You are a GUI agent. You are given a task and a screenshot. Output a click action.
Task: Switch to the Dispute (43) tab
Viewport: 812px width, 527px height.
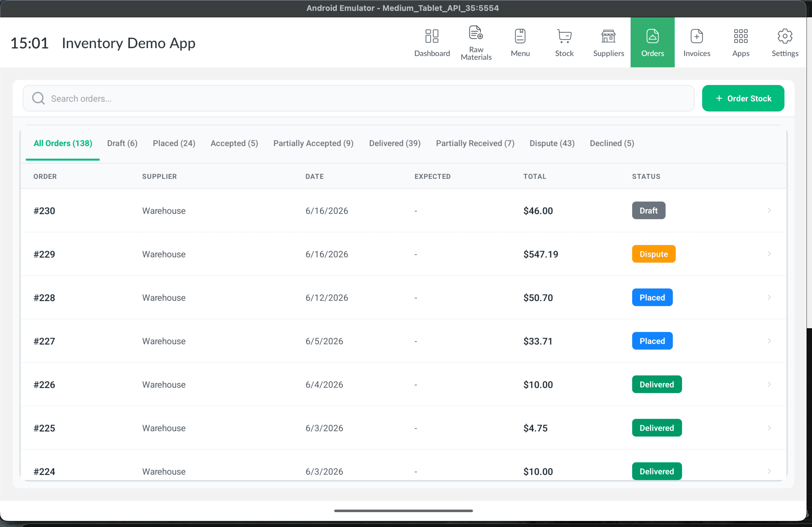click(552, 143)
